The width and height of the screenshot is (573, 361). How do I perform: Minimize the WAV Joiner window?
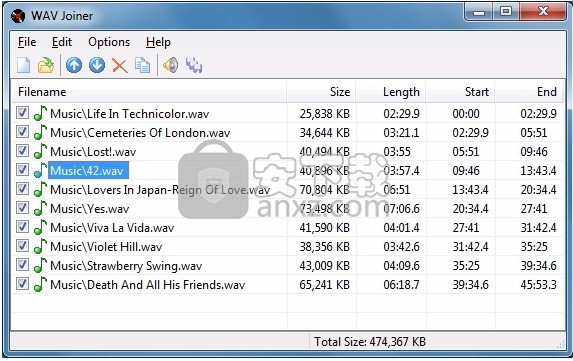[478, 12]
